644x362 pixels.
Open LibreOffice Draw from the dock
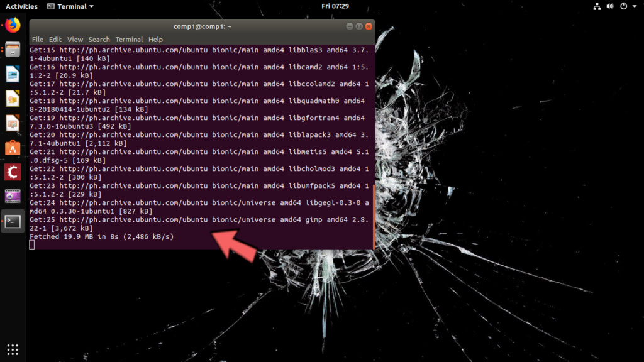point(13,99)
